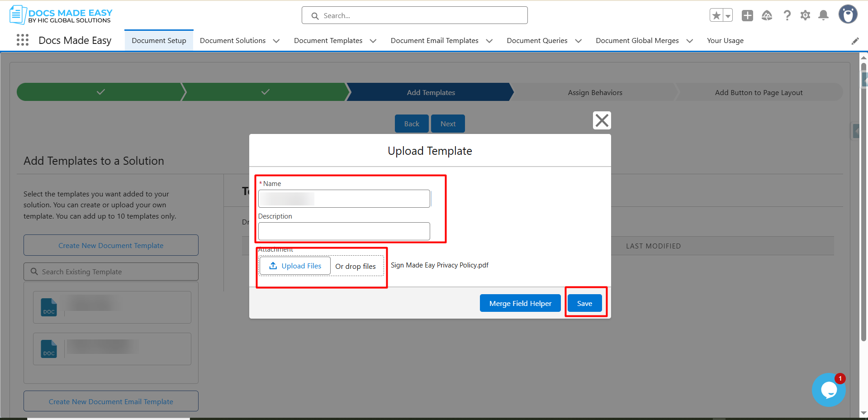Open the App Launcher grid icon
This screenshot has height=420, width=868.
23,40
